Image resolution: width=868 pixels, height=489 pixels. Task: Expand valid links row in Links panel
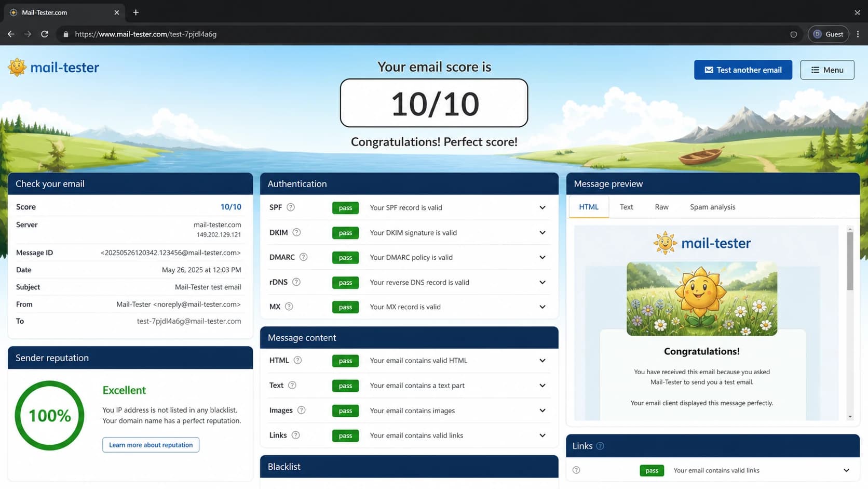point(847,470)
